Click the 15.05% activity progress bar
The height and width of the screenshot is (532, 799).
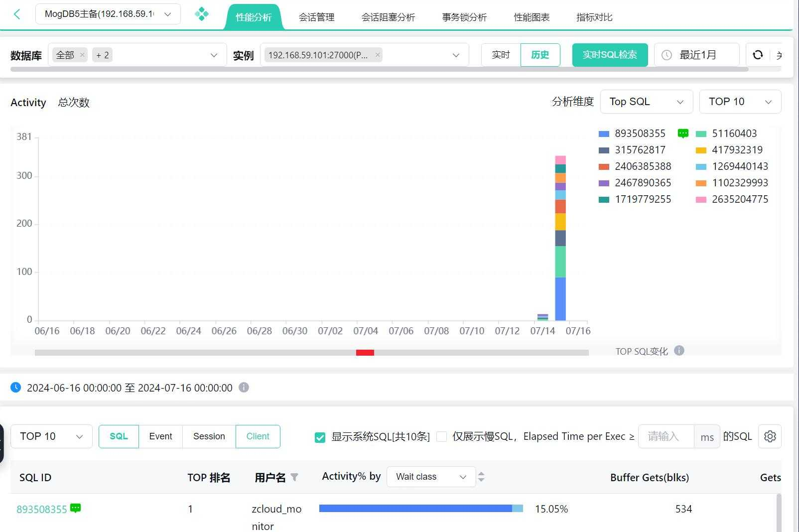point(421,509)
